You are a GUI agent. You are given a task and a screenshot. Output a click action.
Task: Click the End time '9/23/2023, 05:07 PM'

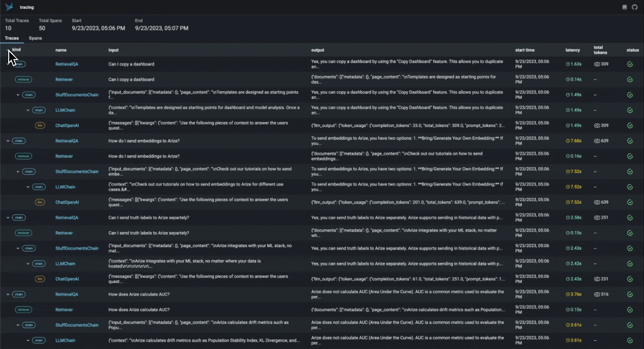coord(161,28)
